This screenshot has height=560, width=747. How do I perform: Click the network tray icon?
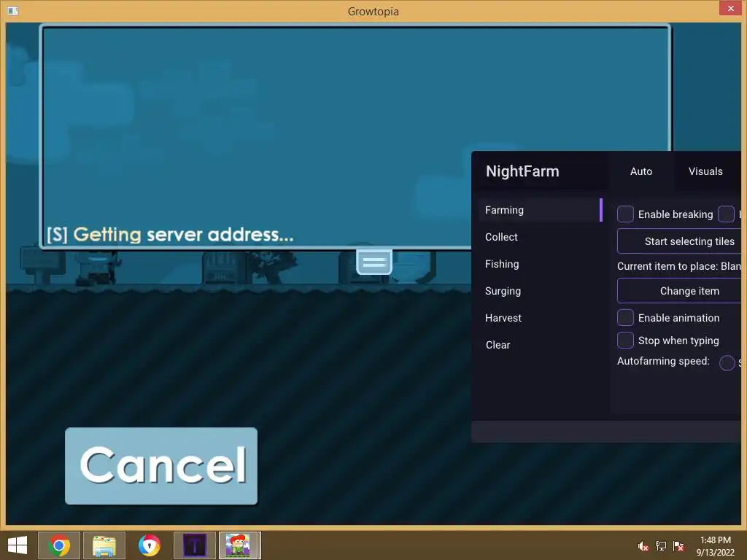click(661, 546)
